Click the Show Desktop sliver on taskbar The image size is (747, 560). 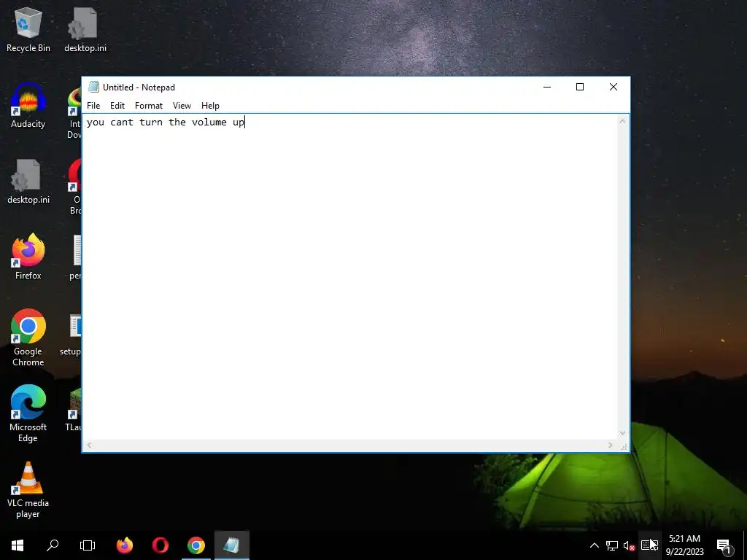click(745, 545)
